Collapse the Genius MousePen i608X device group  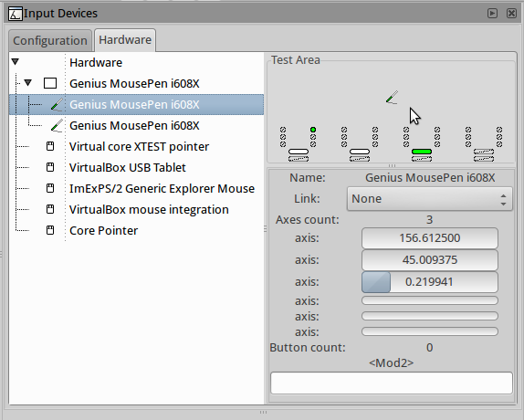click(x=27, y=82)
